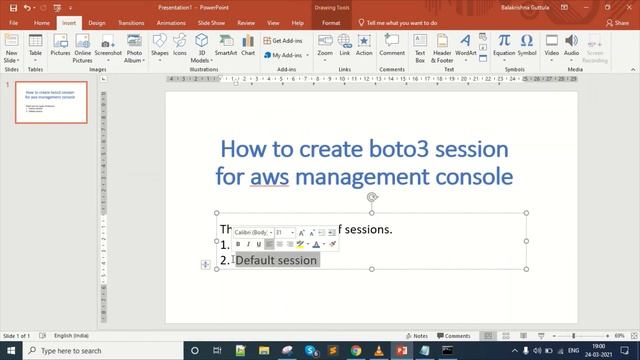Screen dimensions: 640x360
Task: Open the File tab
Action: tap(13, 23)
